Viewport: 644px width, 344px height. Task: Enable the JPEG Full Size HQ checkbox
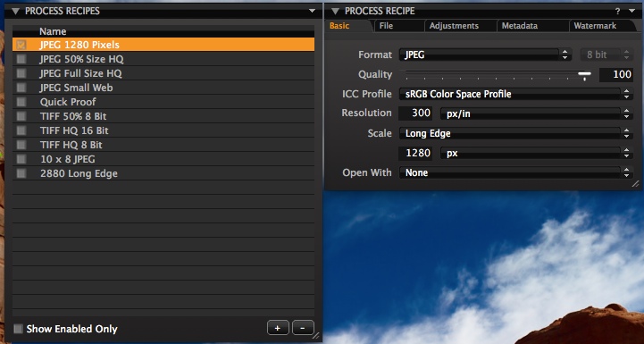pyautogui.click(x=21, y=73)
